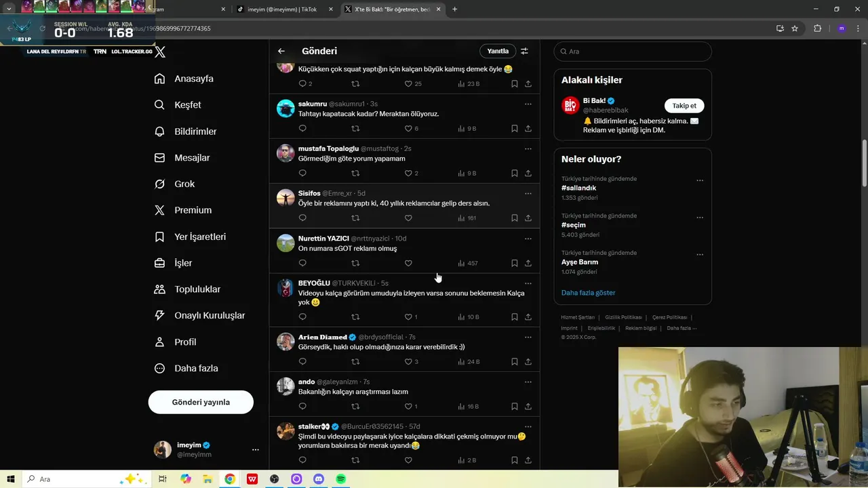Viewport: 868px width, 488px height.
Task: Open Windows Start menu
Action: pos(12,479)
